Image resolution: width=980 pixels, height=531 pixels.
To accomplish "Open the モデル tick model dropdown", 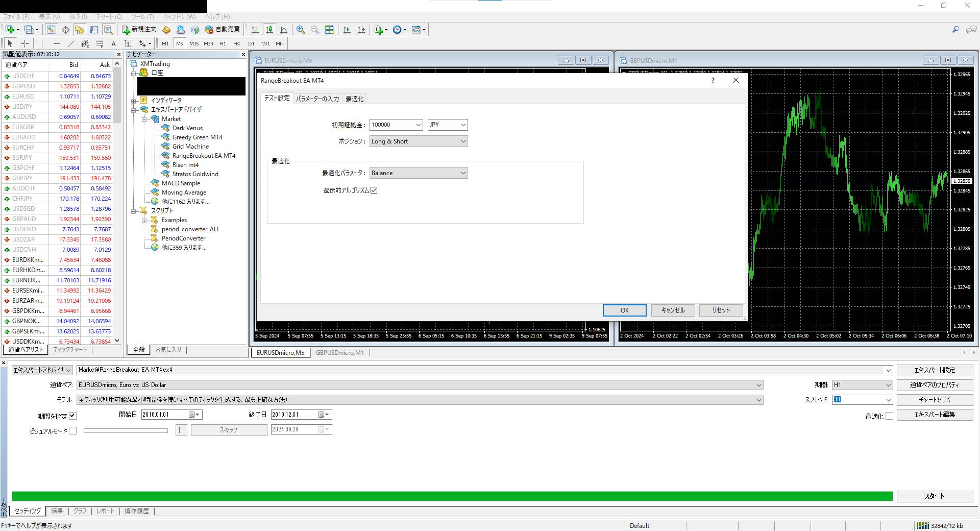I will point(420,400).
